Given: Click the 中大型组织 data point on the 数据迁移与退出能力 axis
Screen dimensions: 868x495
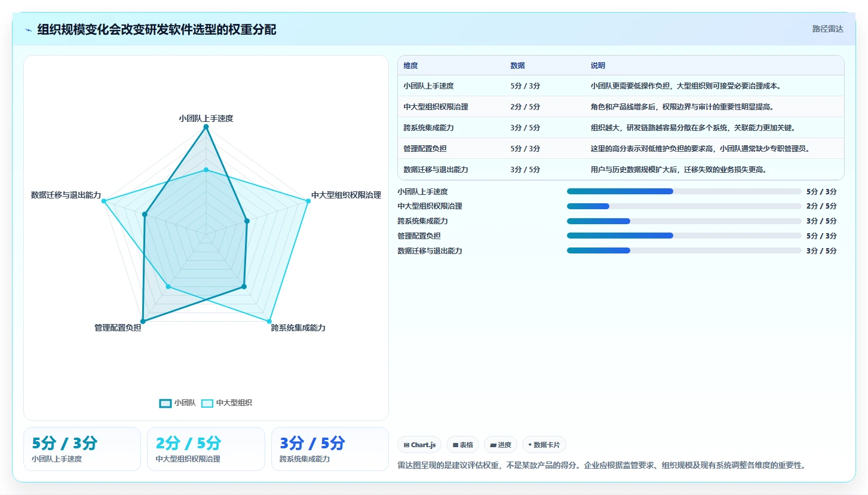Looking at the screenshot, I should 104,201.
